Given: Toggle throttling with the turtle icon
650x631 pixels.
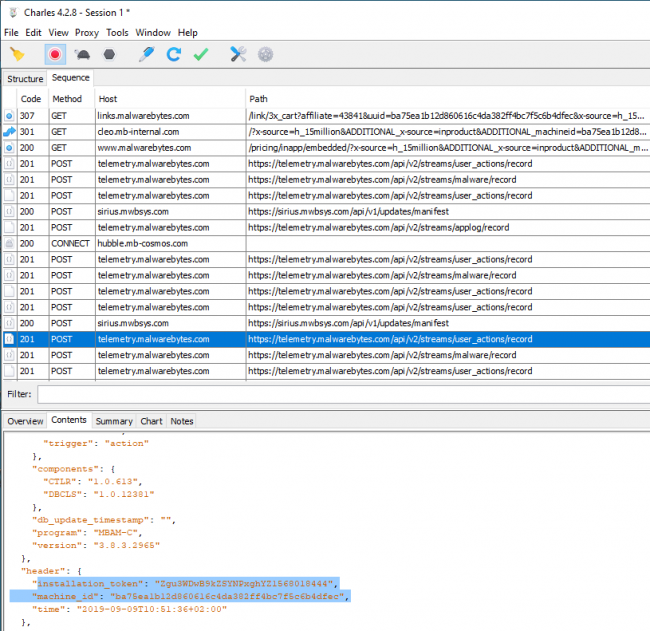Looking at the screenshot, I should click(83, 54).
